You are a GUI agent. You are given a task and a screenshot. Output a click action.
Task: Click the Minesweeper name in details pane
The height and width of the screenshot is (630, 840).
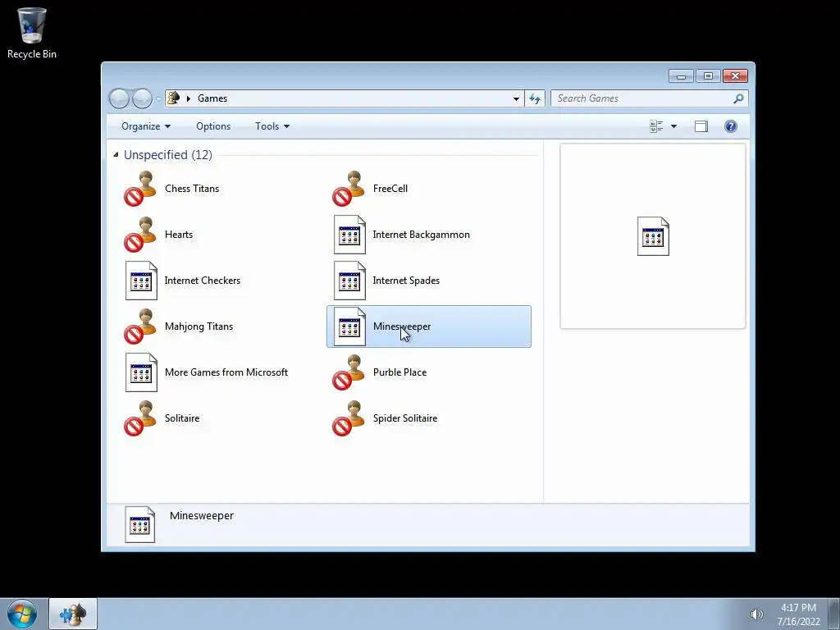(x=202, y=516)
